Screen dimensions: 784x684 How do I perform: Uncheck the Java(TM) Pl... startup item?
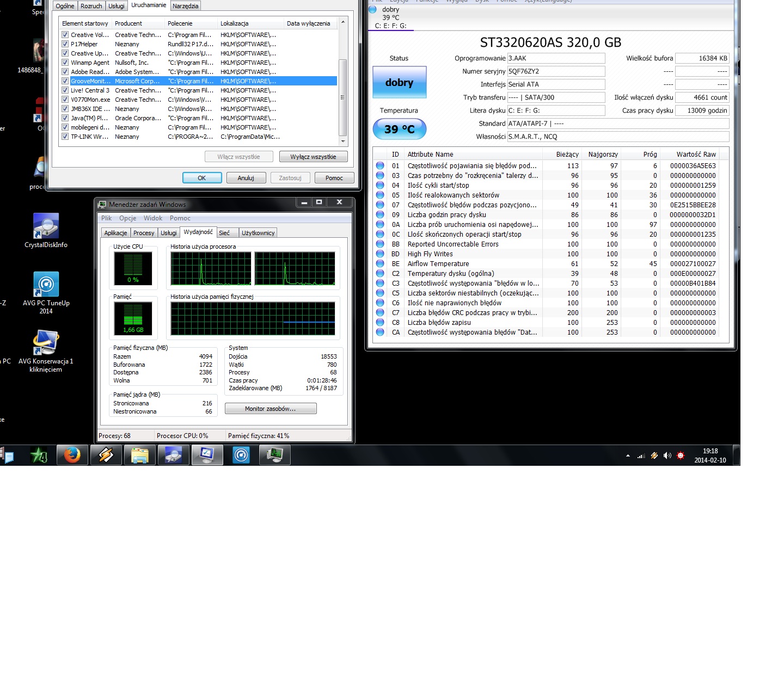click(65, 118)
